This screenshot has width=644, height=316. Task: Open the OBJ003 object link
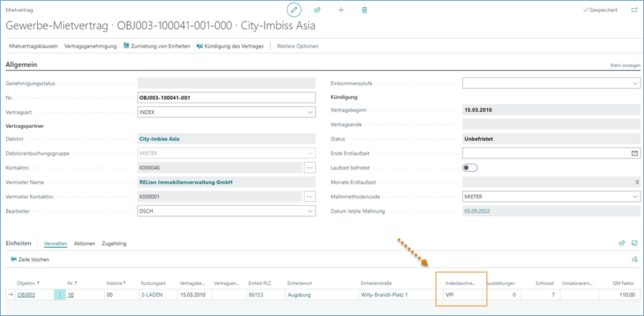tap(26, 294)
